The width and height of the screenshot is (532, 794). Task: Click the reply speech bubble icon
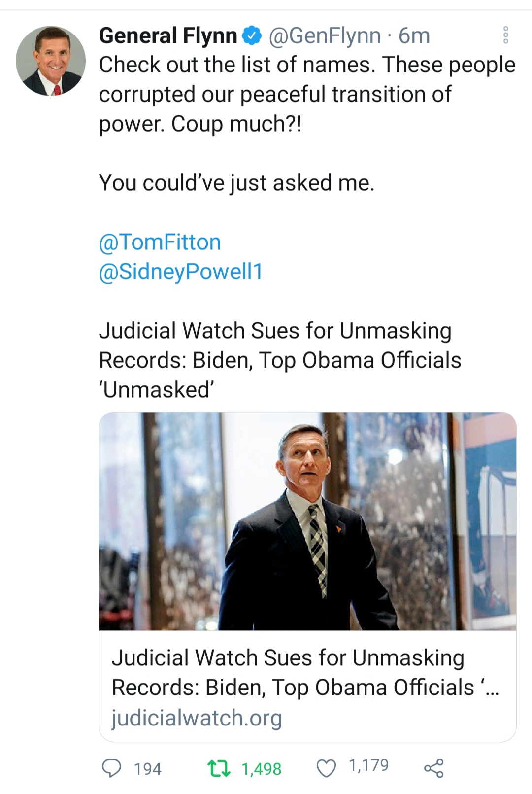point(111,768)
